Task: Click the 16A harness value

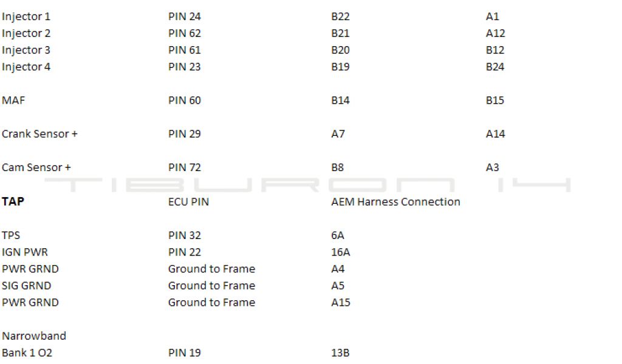Action: point(340,252)
